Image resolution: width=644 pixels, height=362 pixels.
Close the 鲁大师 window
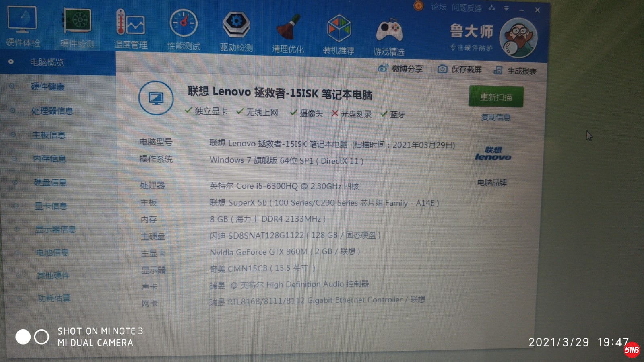click(x=537, y=10)
